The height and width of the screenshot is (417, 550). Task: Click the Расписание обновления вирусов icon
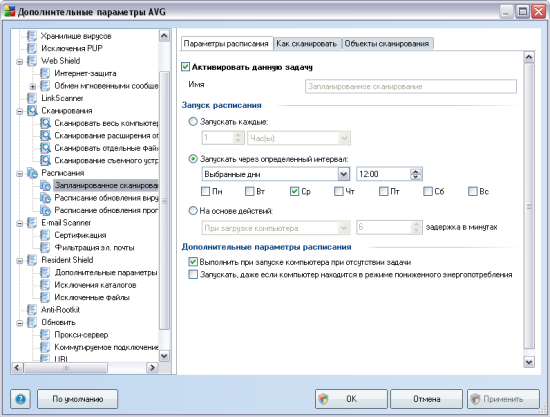[45, 198]
